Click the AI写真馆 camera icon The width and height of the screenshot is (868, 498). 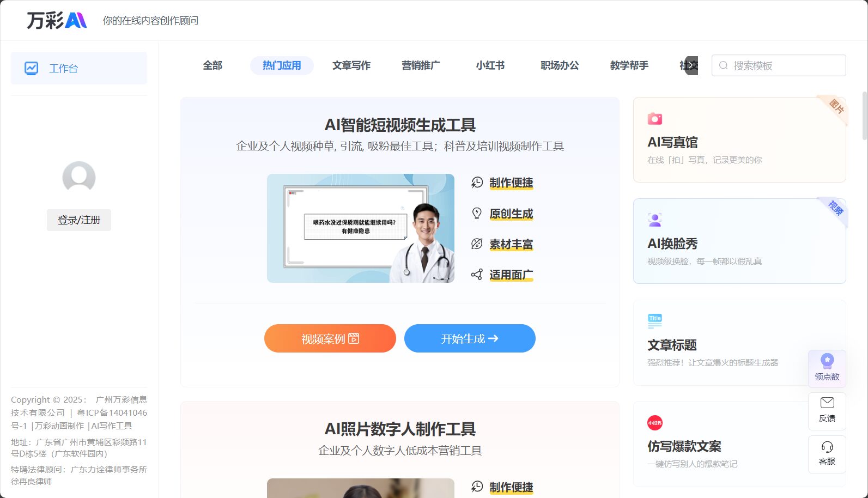tap(655, 119)
